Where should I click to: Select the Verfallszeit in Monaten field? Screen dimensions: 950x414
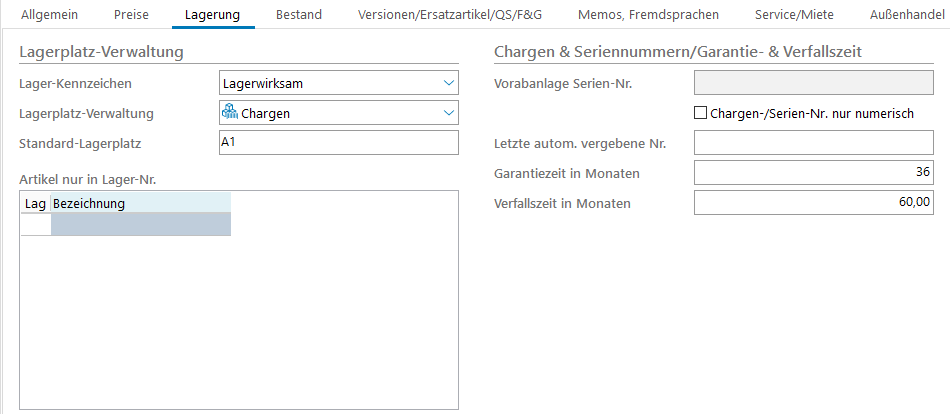pos(813,203)
